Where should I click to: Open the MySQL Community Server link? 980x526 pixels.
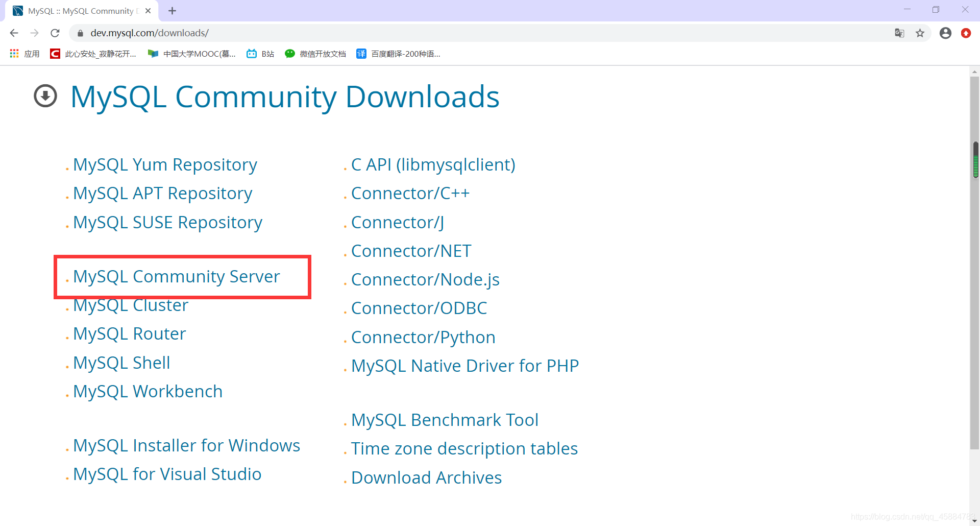177,276
